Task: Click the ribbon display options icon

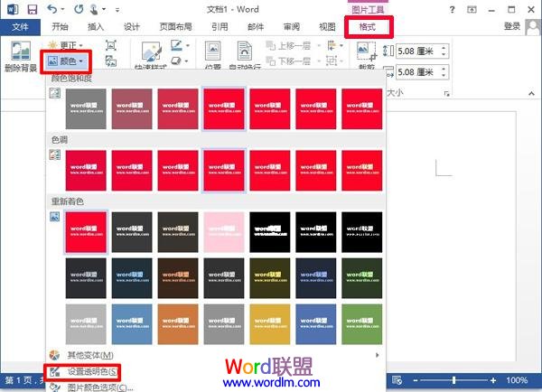Action: point(472,10)
